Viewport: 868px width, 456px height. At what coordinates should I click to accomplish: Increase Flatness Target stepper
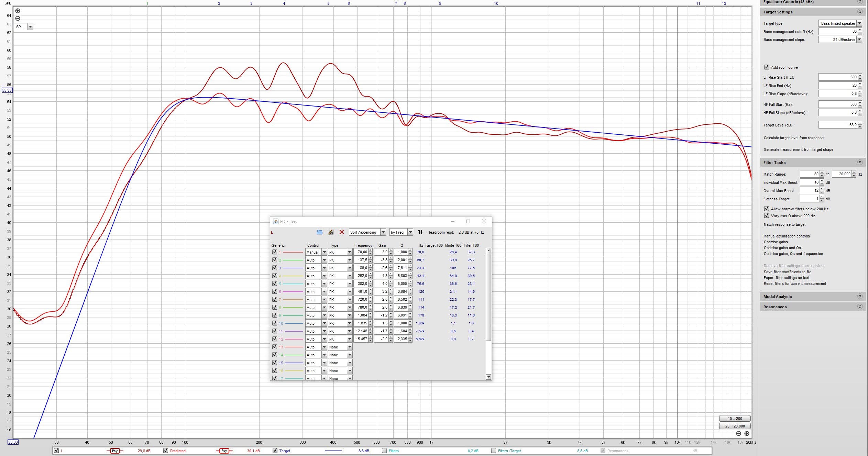[x=822, y=197]
